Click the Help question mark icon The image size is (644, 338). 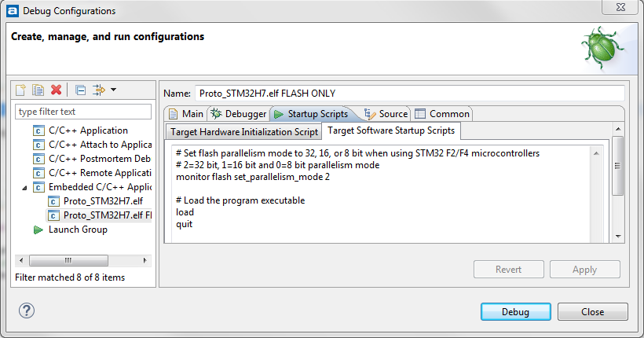[x=26, y=311]
